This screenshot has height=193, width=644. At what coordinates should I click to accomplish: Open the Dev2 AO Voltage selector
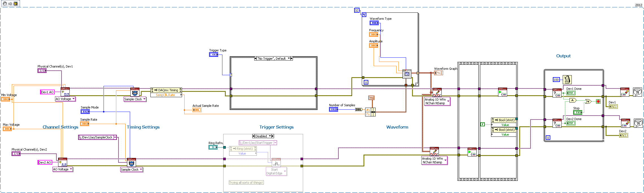click(x=63, y=169)
